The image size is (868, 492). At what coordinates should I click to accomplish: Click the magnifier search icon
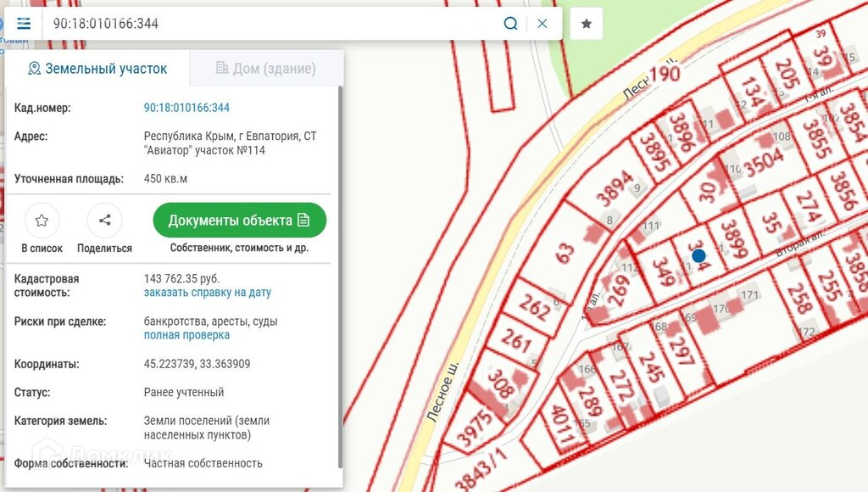[510, 24]
